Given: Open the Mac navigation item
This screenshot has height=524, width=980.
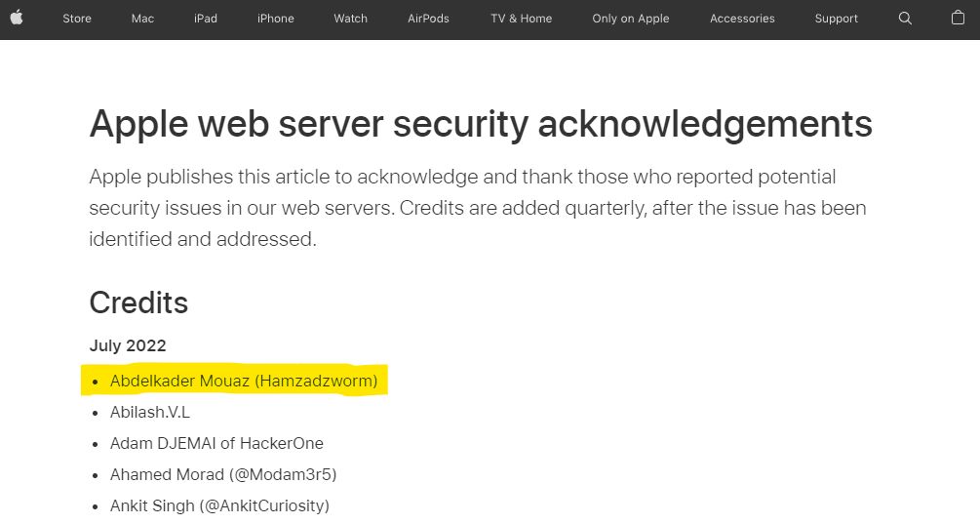Looking at the screenshot, I should (142, 19).
